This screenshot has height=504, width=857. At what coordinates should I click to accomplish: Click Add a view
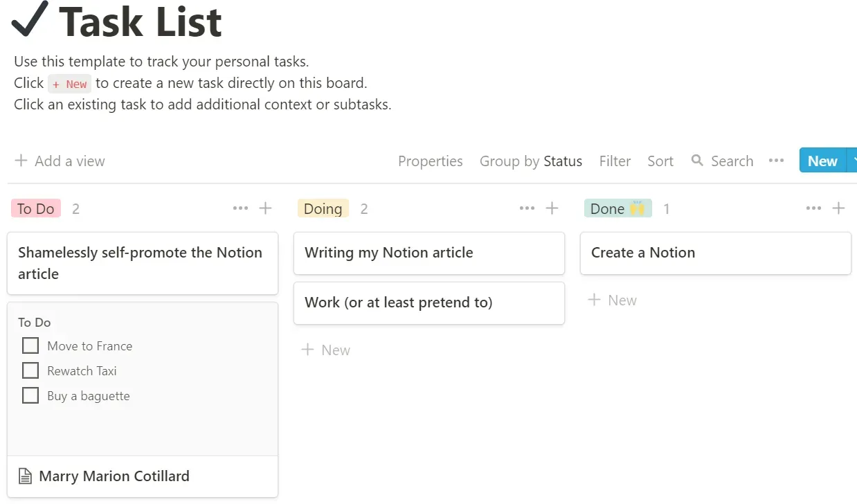(x=60, y=161)
